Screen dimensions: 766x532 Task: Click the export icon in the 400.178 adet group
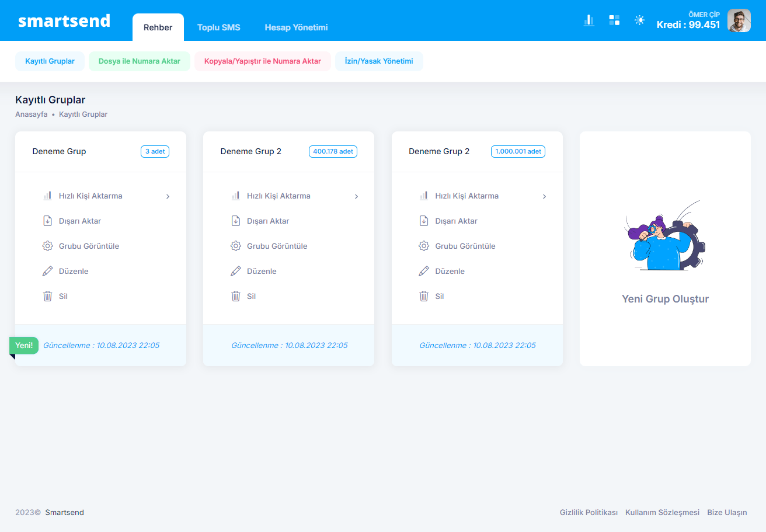236,221
